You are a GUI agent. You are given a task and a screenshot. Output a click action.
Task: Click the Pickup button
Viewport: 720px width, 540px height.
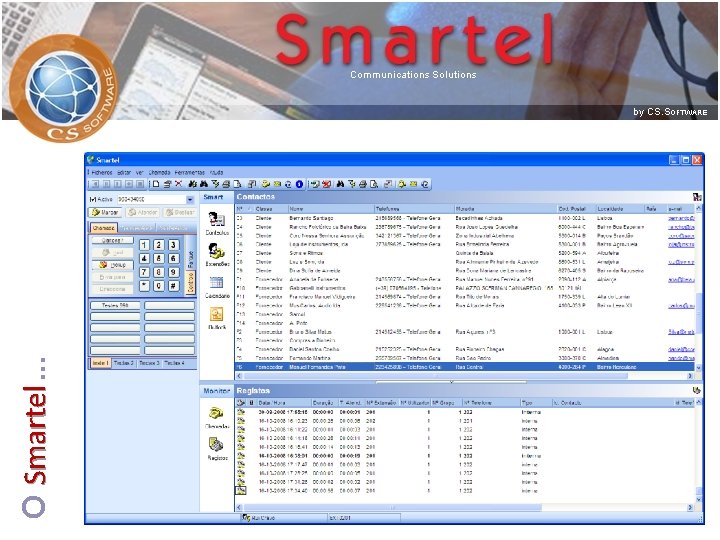112,265
